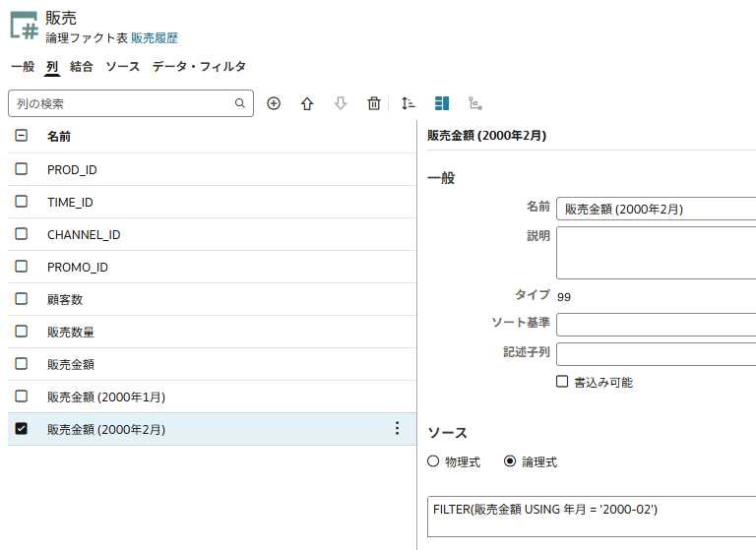The height and width of the screenshot is (550, 756).
Task: Select the 顧客数 column row
Action: pyautogui.click(x=213, y=299)
